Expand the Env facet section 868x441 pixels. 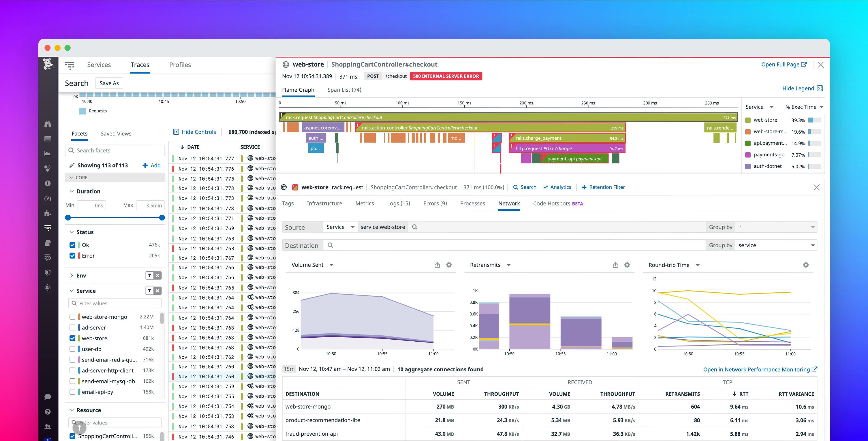click(x=71, y=276)
